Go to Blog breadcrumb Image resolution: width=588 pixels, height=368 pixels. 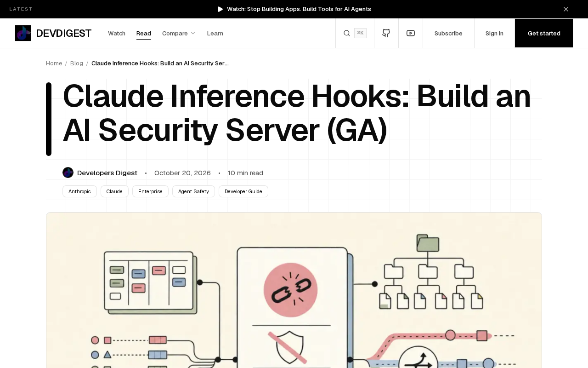click(77, 63)
